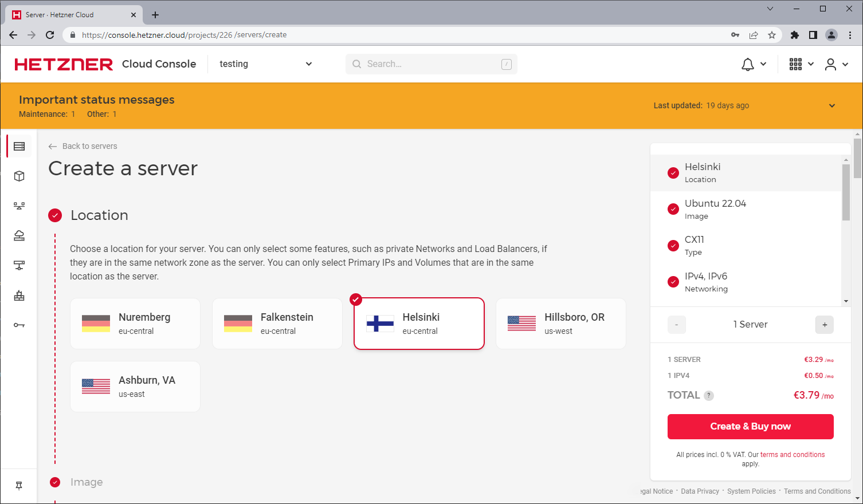Image resolution: width=863 pixels, height=504 pixels.
Task: Jump to IPv4, IPv6 Networking step
Action: click(746, 282)
